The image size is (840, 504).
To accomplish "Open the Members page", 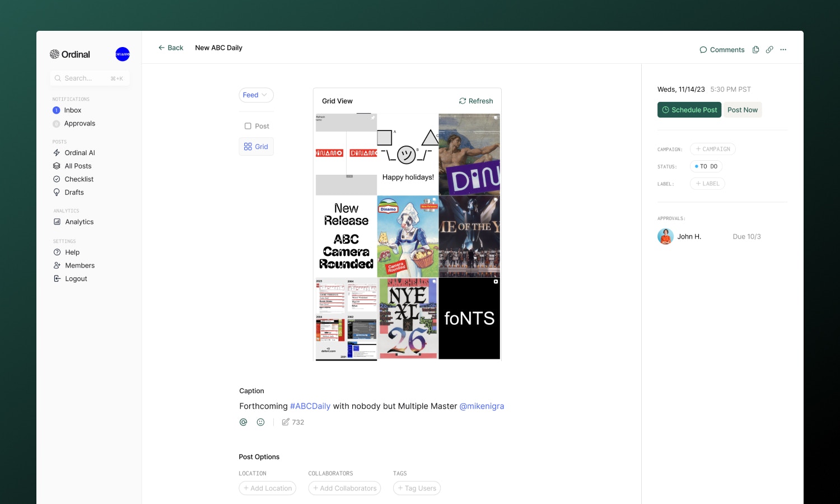I will 80,265.
